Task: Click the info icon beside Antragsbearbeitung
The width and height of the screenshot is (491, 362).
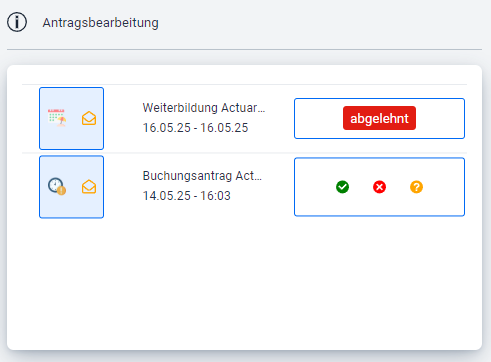Action: pos(17,22)
